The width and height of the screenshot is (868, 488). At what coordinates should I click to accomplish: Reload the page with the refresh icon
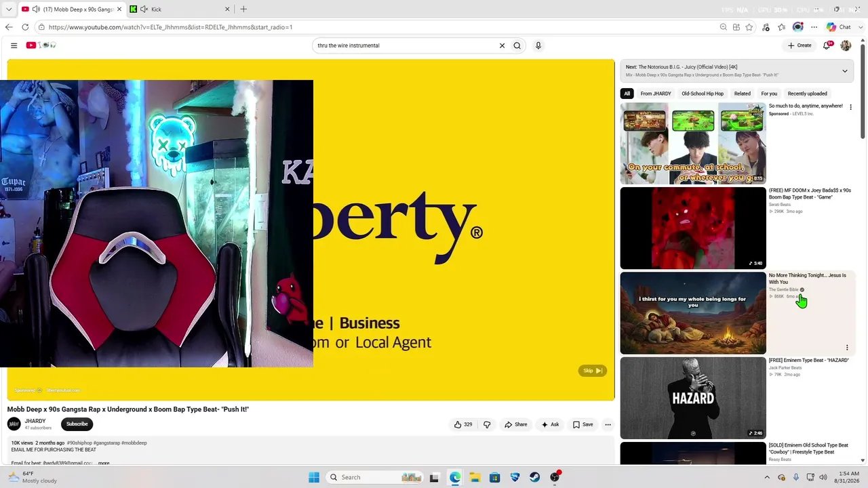pos(25,27)
